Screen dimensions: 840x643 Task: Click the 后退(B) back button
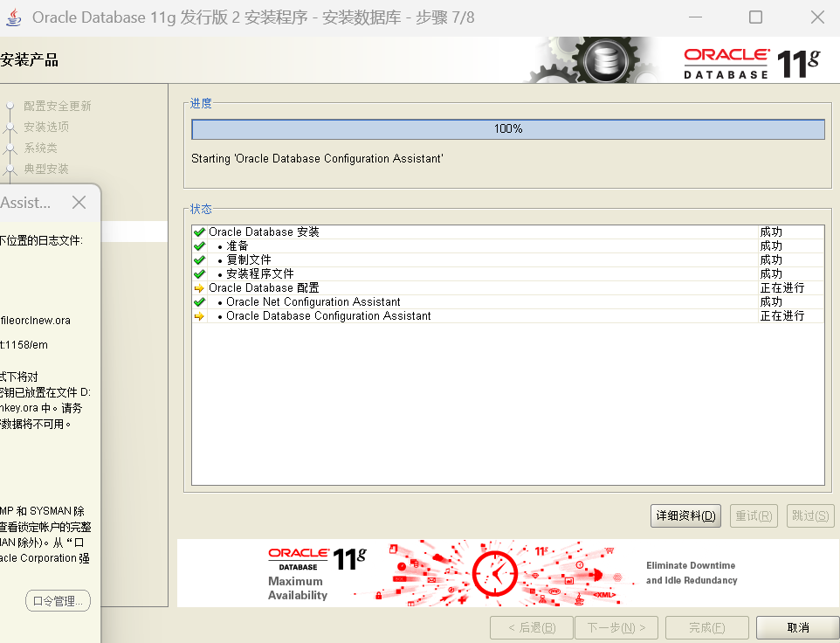[x=532, y=627]
